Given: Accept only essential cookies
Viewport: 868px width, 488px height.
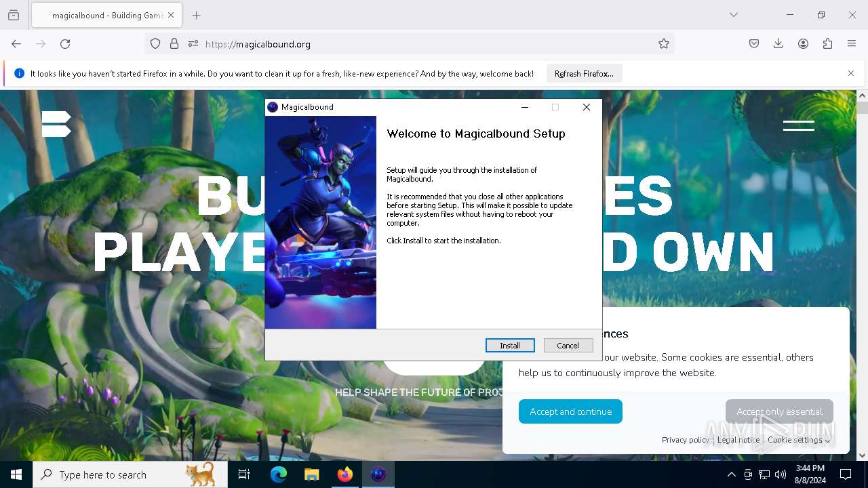Looking at the screenshot, I should (x=779, y=411).
